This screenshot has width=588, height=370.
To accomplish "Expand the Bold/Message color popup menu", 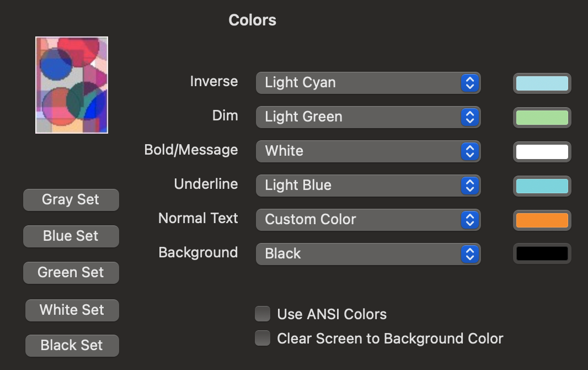I will (x=368, y=151).
